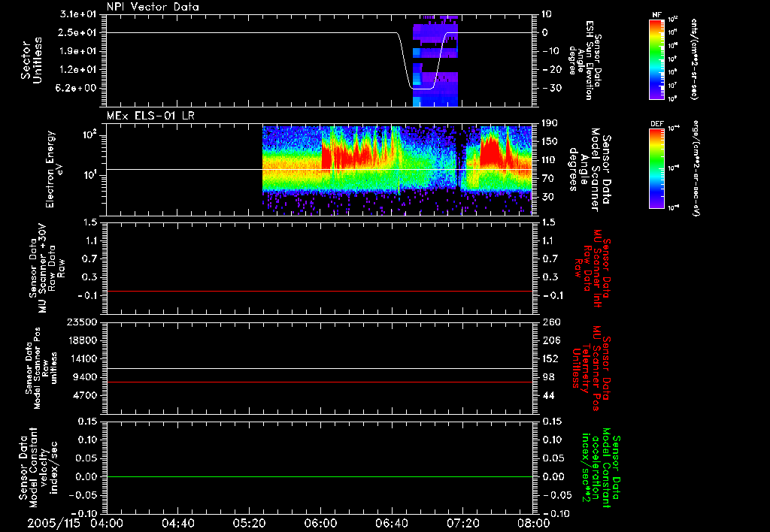The height and width of the screenshot is (532, 770).
Task: Click the green 'Model Constant acceleration' label
Action: 601,467
